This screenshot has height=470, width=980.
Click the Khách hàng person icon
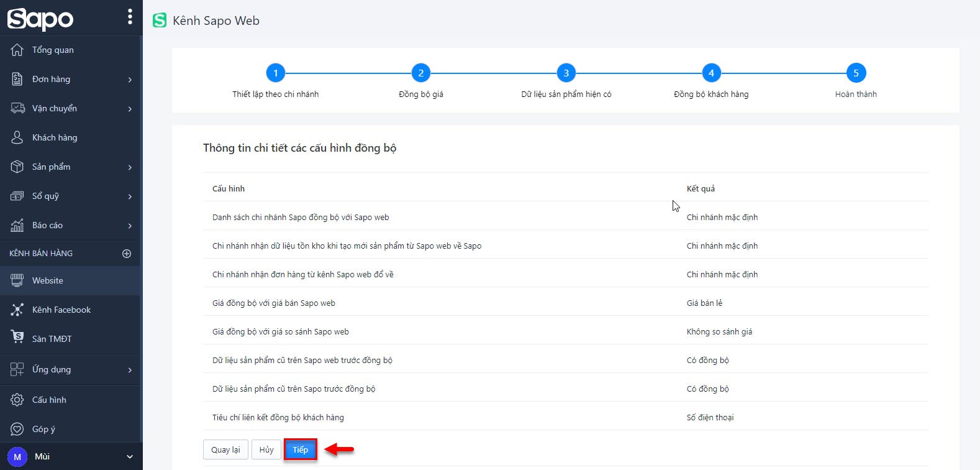click(17, 137)
